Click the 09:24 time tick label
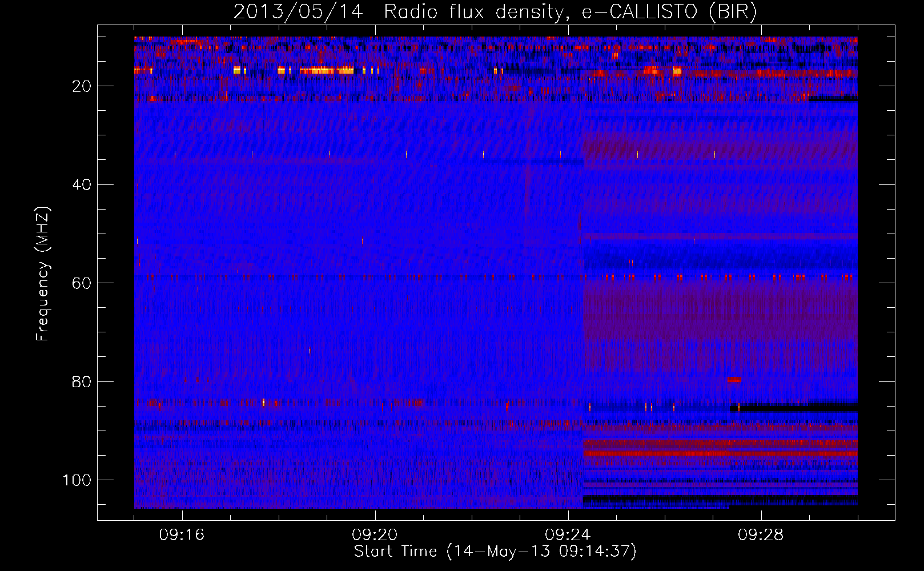 [x=568, y=535]
